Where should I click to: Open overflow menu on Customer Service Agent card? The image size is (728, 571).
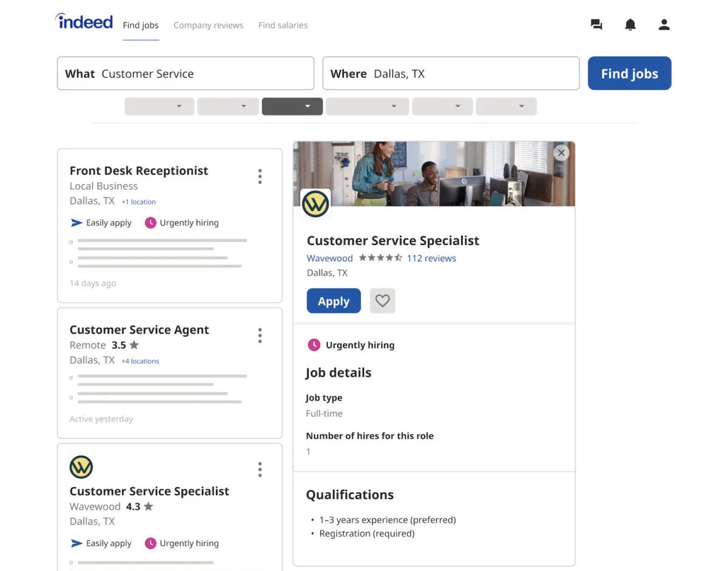[x=260, y=335]
